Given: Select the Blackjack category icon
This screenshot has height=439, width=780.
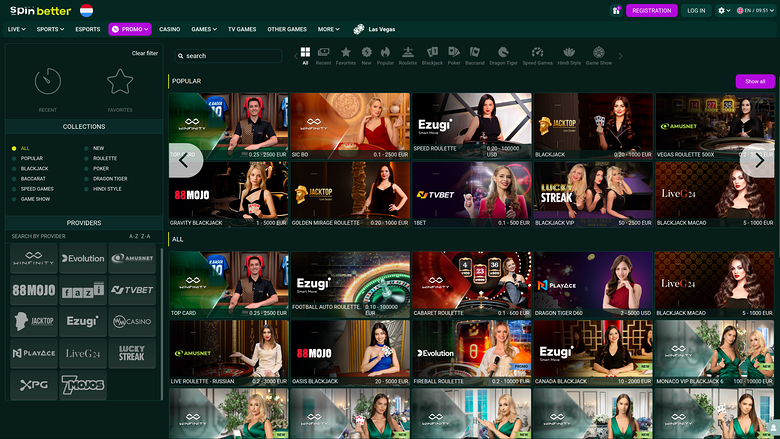Looking at the screenshot, I should point(432,56).
